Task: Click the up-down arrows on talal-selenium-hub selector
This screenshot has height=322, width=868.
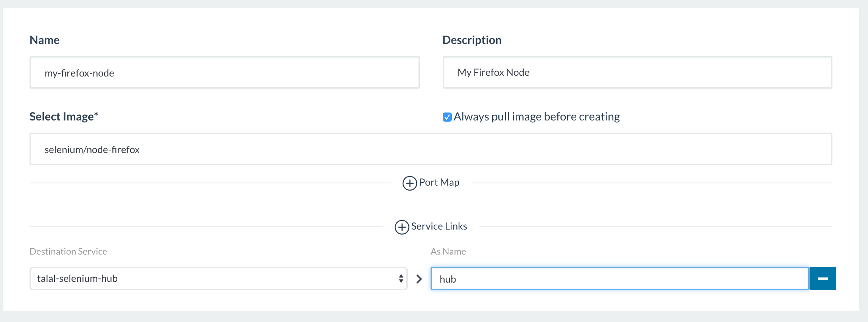Action: tap(401, 278)
